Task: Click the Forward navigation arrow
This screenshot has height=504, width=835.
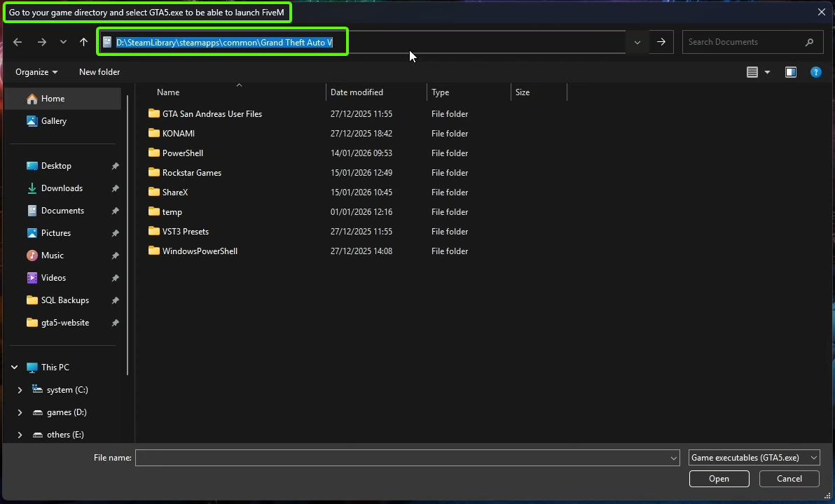Action: [x=41, y=42]
